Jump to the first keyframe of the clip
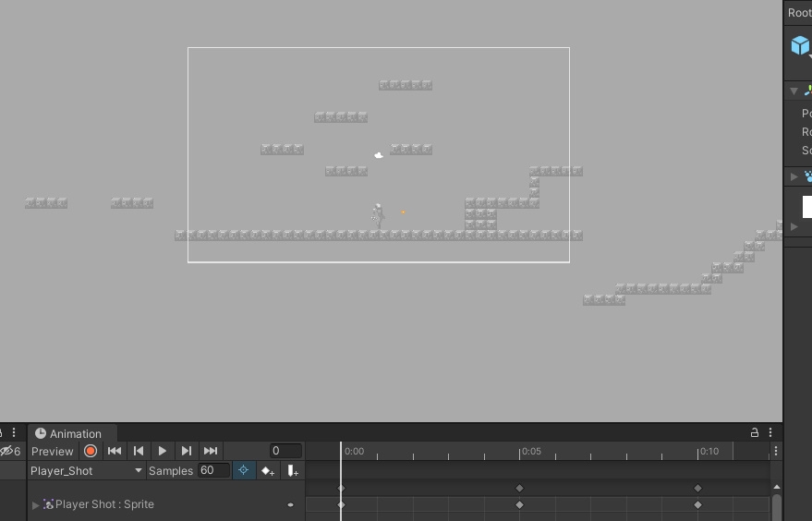 (115, 451)
